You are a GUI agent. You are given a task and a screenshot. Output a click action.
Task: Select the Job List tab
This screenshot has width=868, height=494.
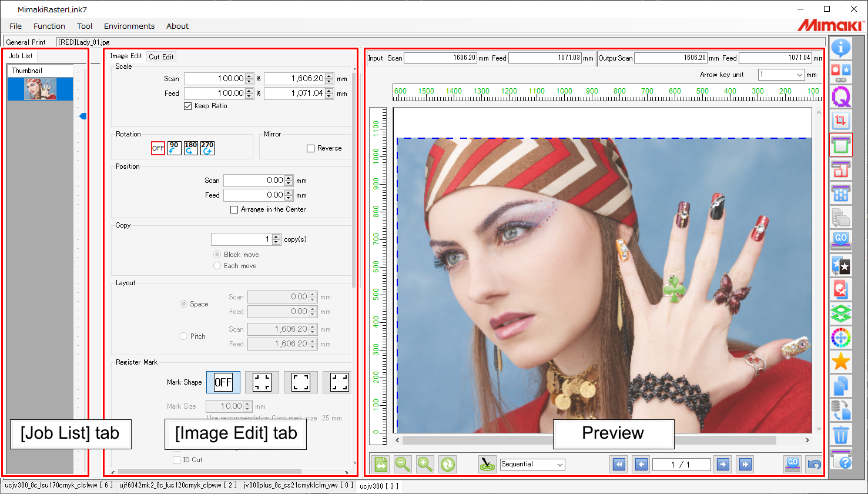(x=21, y=55)
